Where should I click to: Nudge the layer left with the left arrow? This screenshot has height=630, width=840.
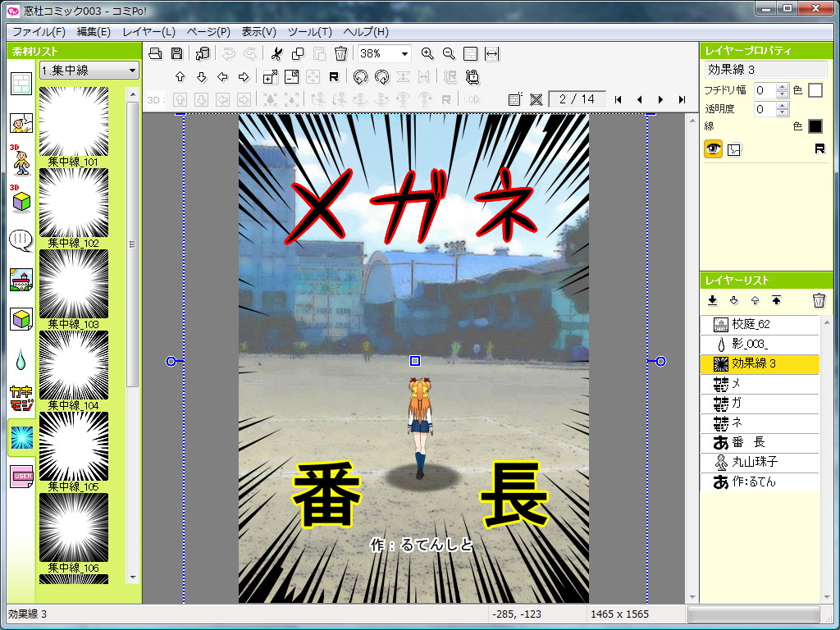(x=222, y=77)
